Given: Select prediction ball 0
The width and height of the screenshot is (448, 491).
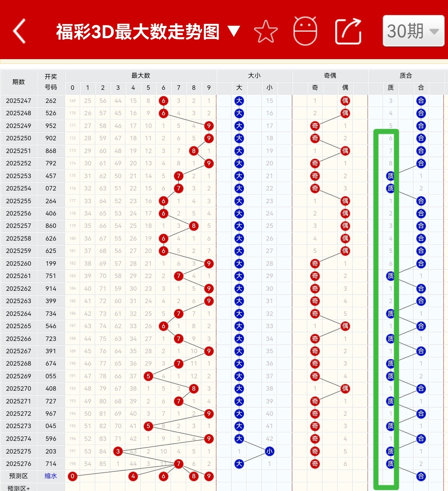Looking at the screenshot, I should 73,476.
